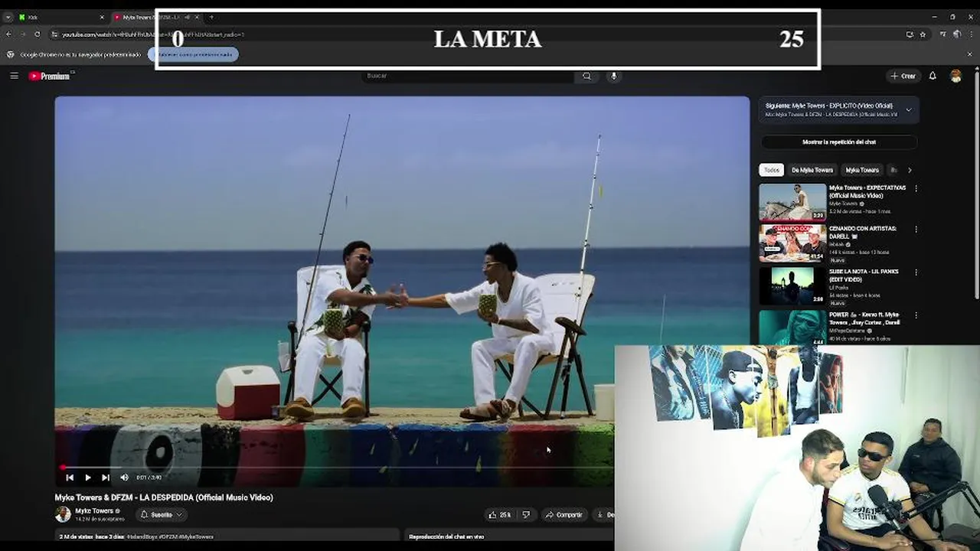Image resolution: width=980 pixels, height=551 pixels.
Task: Open the Chrome three-dot menu
Action: 971,34
